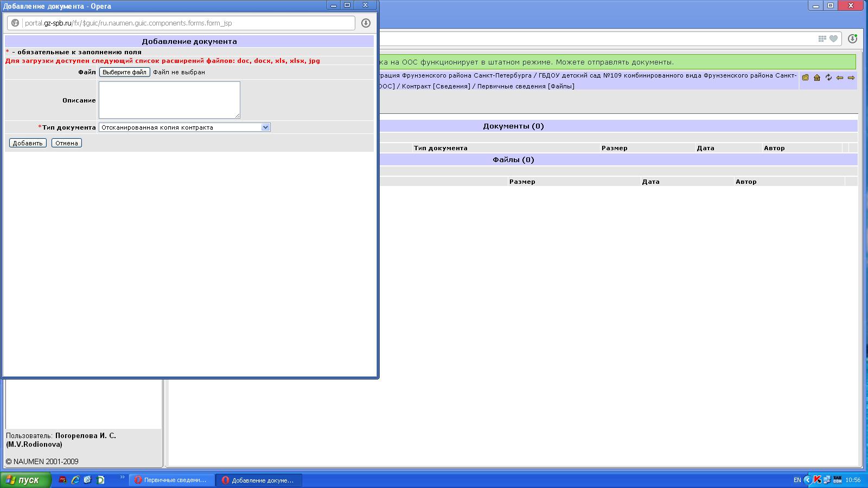Switch to 'Добавление документа' taskbar window
868x488 pixels.
click(x=259, y=480)
